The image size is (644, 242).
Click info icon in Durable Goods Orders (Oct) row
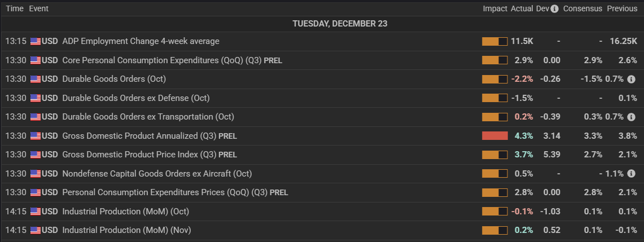[x=632, y=79]
